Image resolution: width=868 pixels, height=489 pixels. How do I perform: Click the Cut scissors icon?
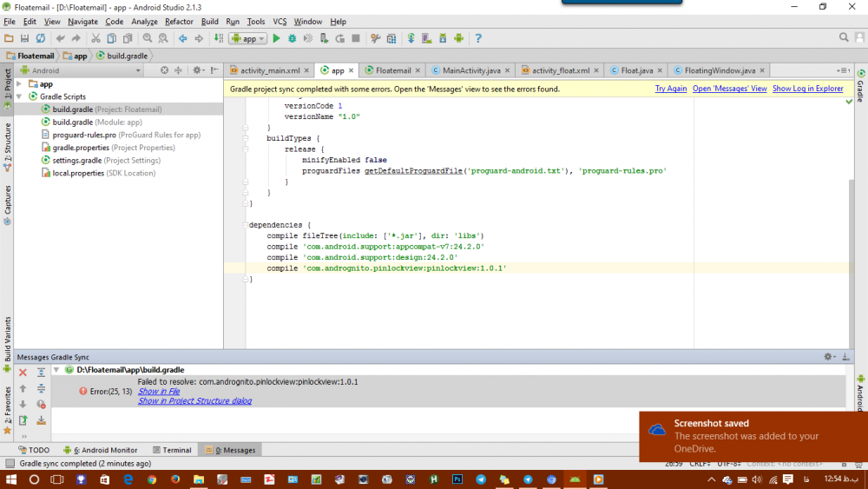(x=95, y=38)
